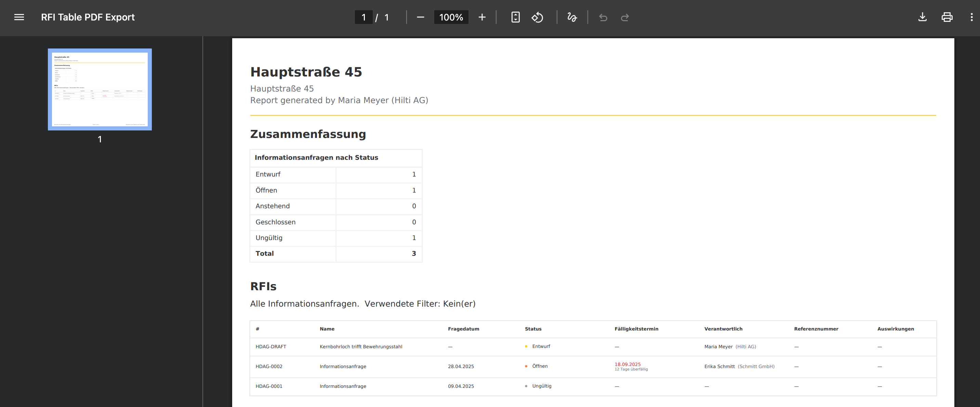Viewport: 980px width, 407px height.
Task: Click the HDAG-DRAFT row entry
Action: point(270,347)
